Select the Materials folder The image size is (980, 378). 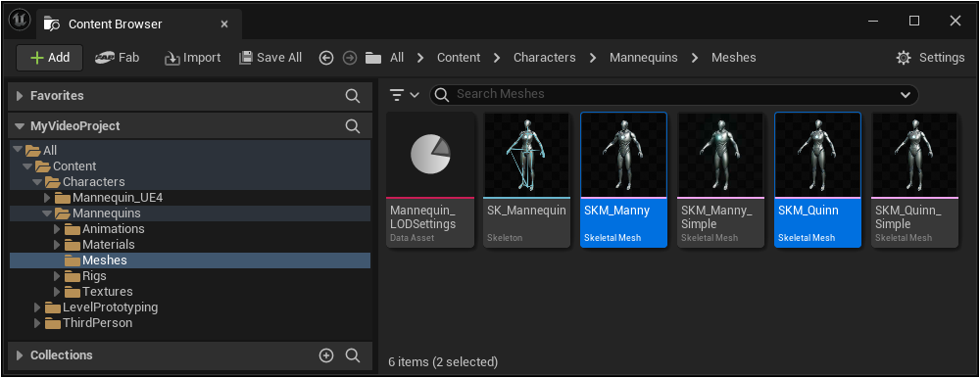[x=190, y=244]
